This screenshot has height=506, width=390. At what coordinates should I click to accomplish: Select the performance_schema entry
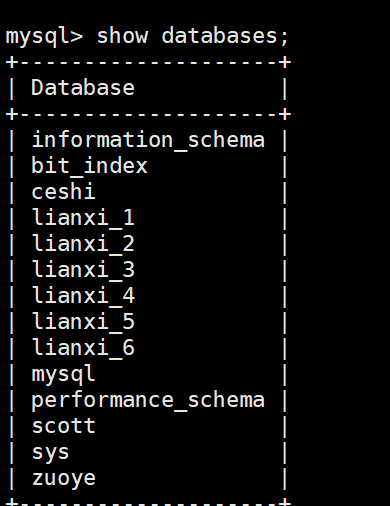[148, 400]
